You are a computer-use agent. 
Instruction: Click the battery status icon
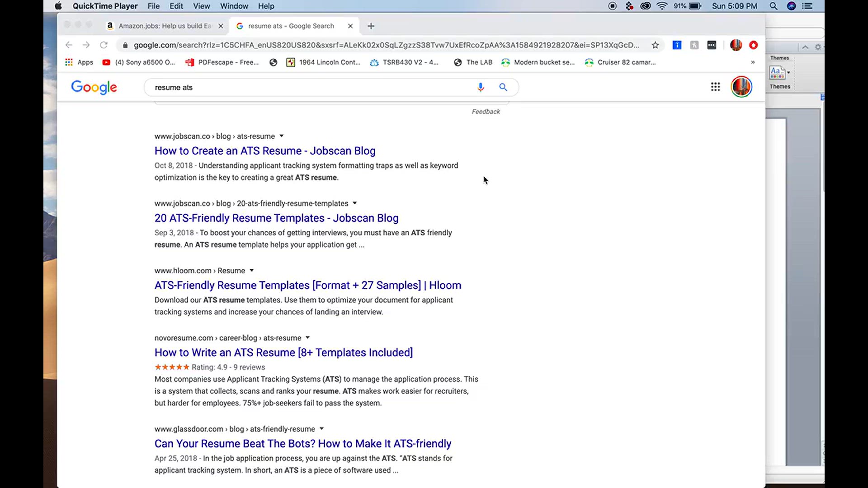695,6
